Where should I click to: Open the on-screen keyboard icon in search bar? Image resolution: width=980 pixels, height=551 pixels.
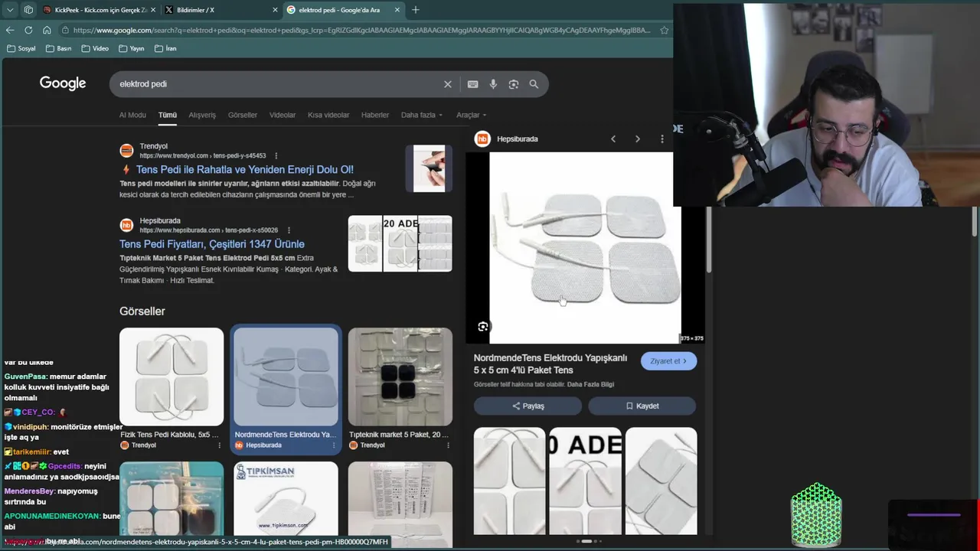[472, 84]
